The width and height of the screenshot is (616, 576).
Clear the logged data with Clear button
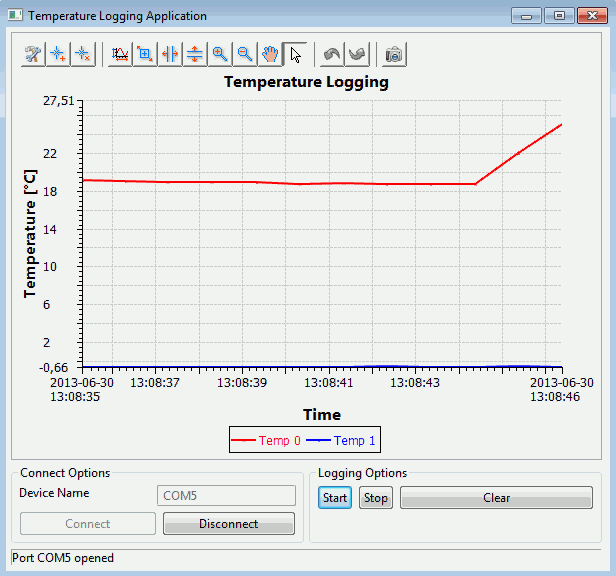[496, 498]
